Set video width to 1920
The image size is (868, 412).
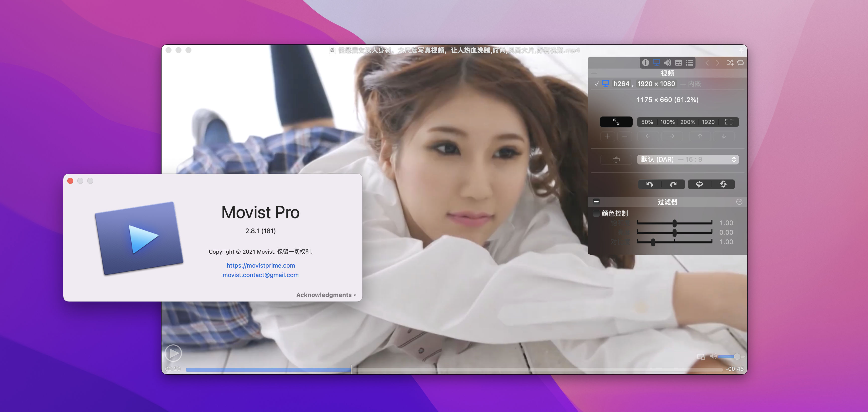(708, 122)
